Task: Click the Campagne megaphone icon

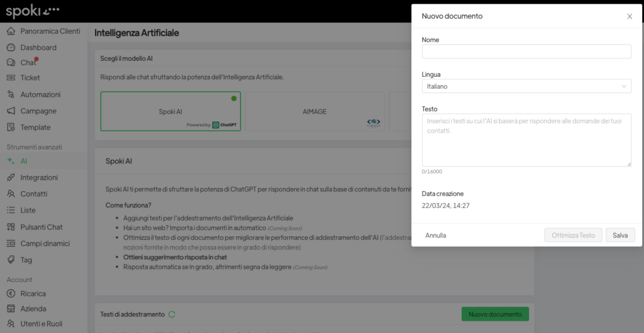Action: [x=11, y=111]
